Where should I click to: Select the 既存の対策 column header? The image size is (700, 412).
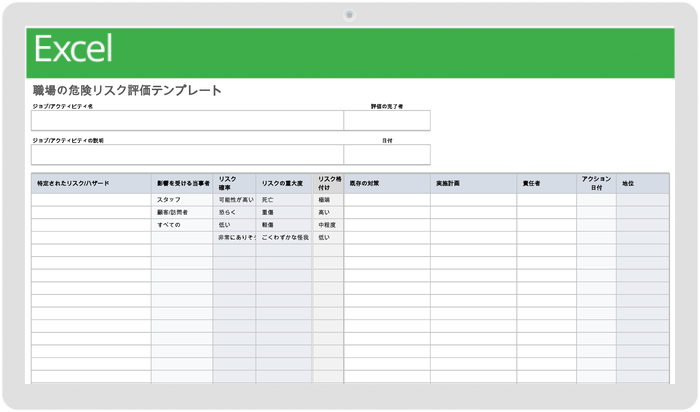[387, 183]
